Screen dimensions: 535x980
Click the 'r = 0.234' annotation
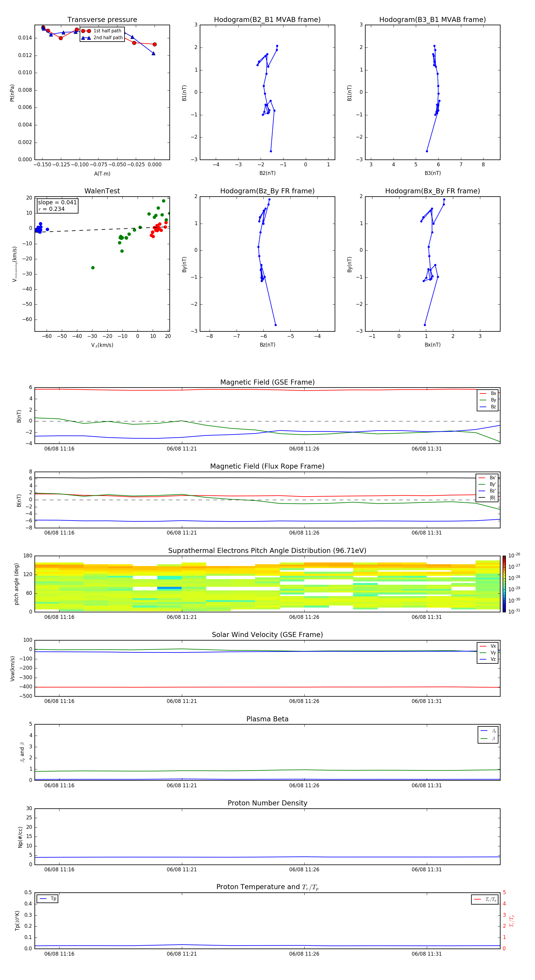pos(51,209)
